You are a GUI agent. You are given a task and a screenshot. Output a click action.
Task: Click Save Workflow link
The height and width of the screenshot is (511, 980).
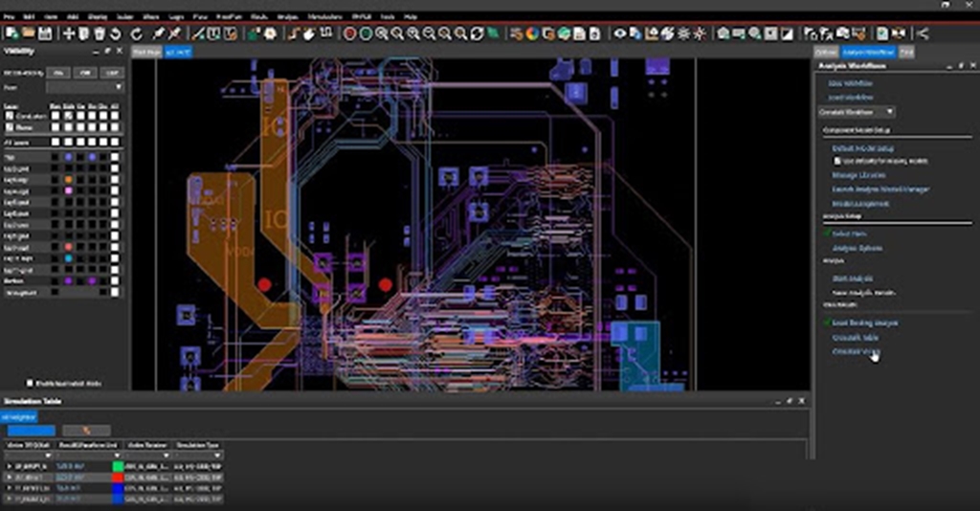[850, 83]
